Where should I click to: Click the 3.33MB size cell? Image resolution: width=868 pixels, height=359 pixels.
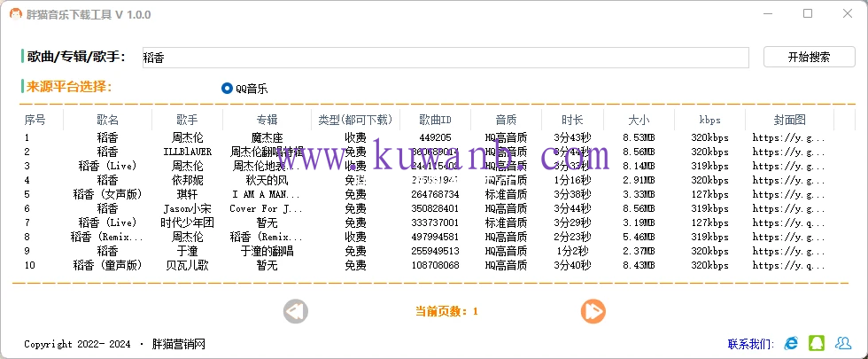[x=639, y=194]
